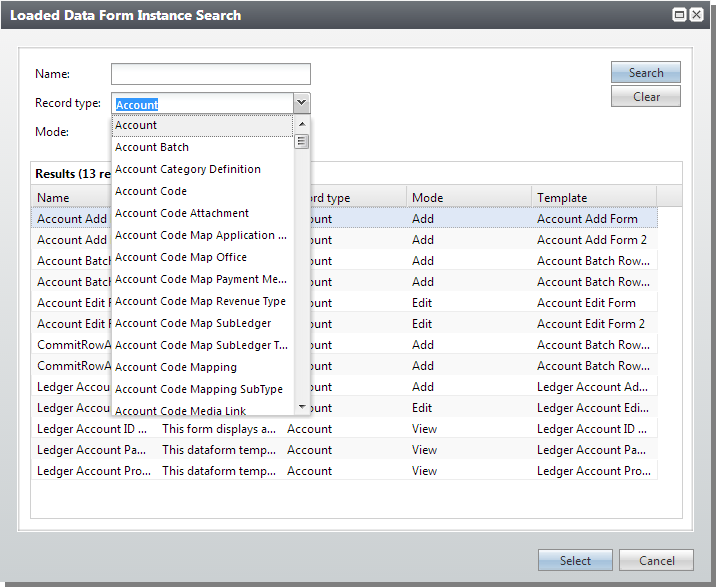Viewport: 716px width, 587px height.
Task: Sort results by Mode column header
Action: pos(469,197)
